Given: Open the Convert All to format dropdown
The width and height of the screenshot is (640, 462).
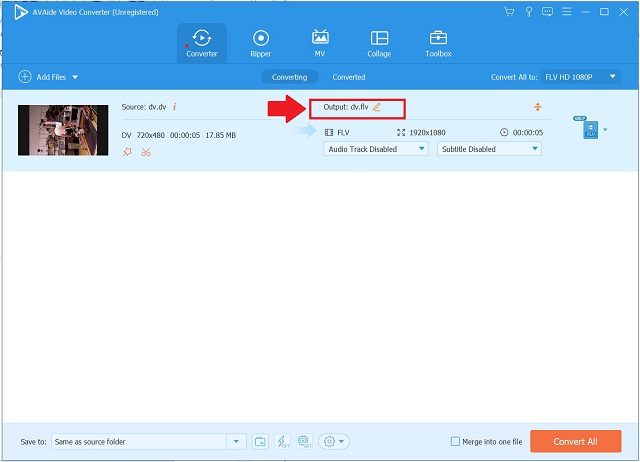Looking at the screenshot, I should (x=580, y=77).
